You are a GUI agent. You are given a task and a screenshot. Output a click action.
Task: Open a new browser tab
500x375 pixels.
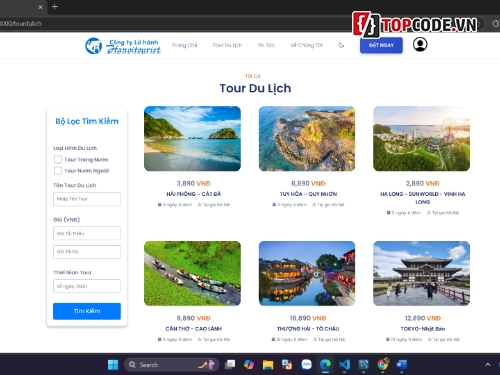[x=55, y=7]
